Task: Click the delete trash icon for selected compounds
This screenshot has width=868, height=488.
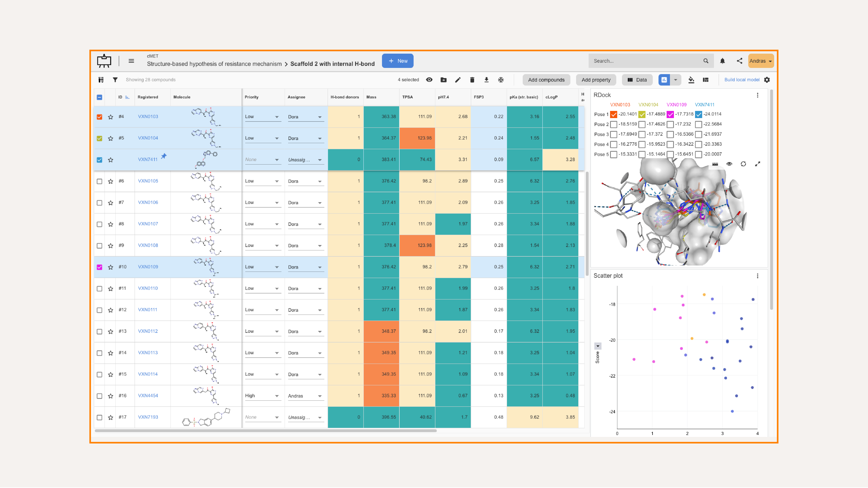Action: [472, 80]
